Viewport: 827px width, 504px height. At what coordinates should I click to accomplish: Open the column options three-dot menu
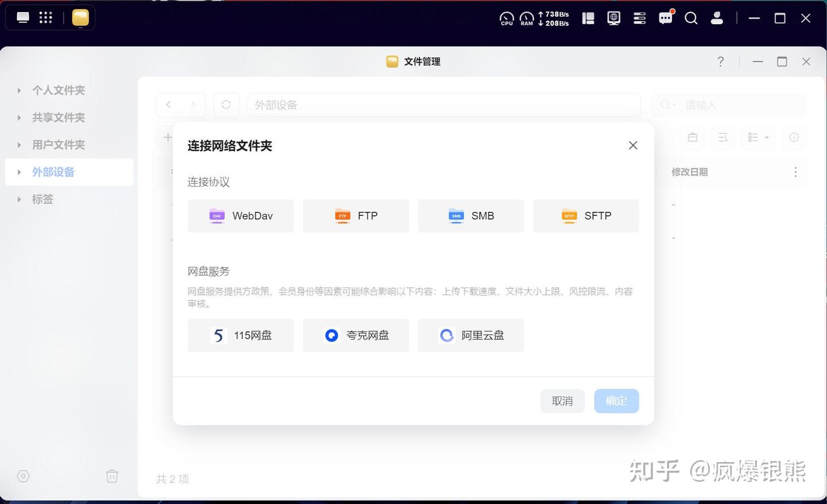point(795,172)
